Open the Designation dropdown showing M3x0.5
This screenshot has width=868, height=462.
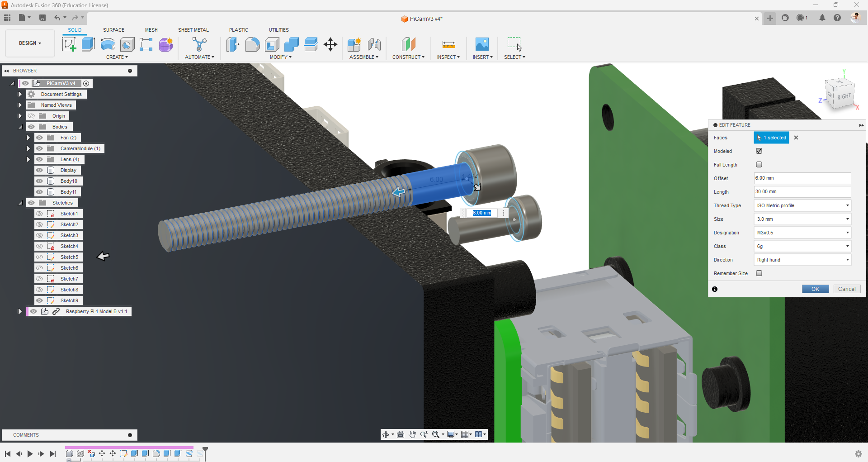802,233
